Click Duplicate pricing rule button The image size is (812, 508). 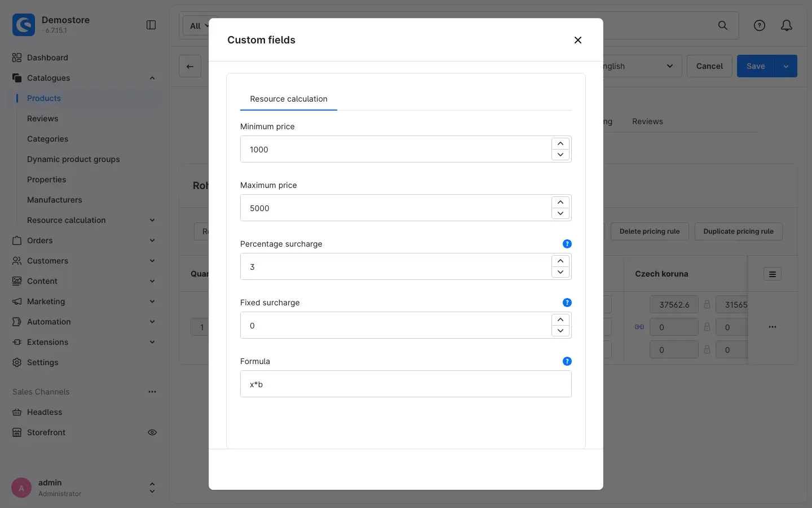(739, 231)
